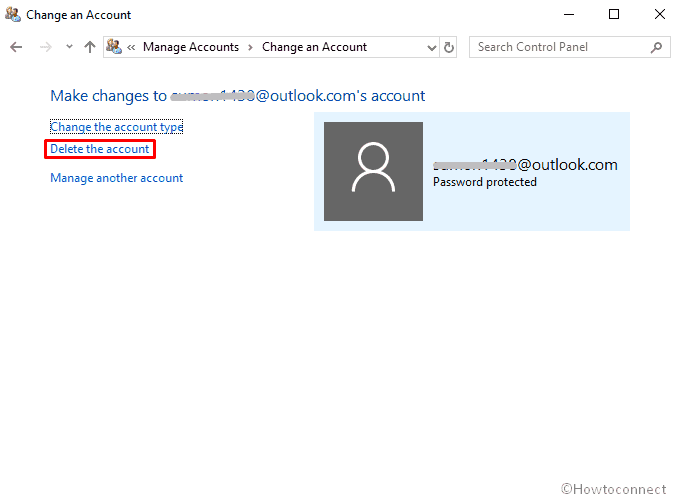
Task: Click the window title bar icon
Action: (x=13, y=14)
